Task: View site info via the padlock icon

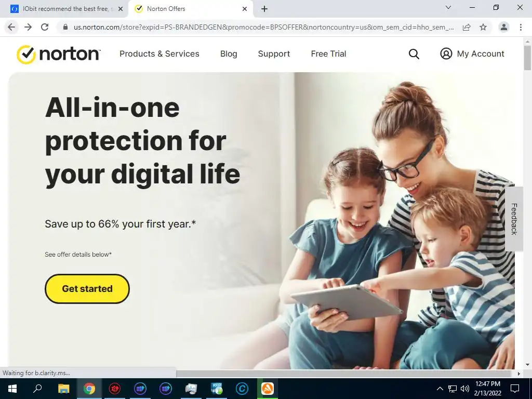Action: point(65,27)
